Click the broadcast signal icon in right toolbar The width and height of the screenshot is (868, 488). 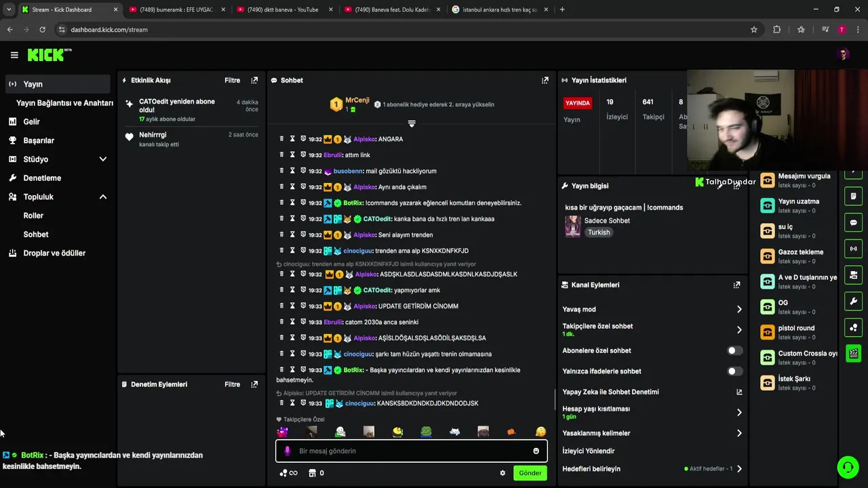(x=854, y=249)
